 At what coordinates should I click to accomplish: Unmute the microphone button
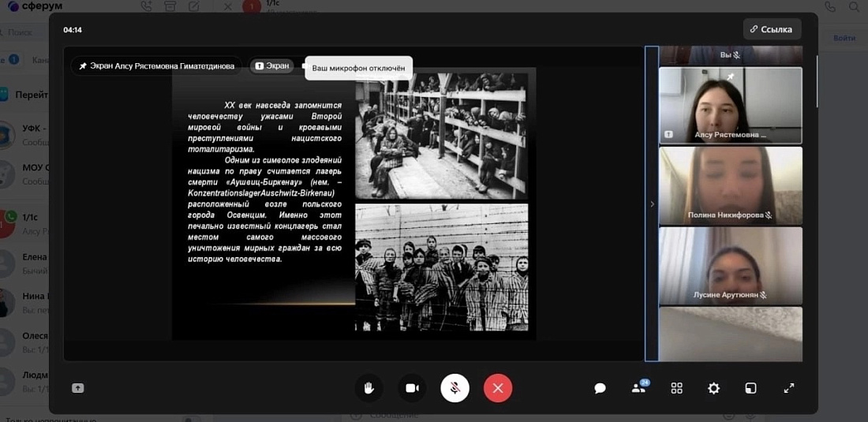(x=455, y=388)
